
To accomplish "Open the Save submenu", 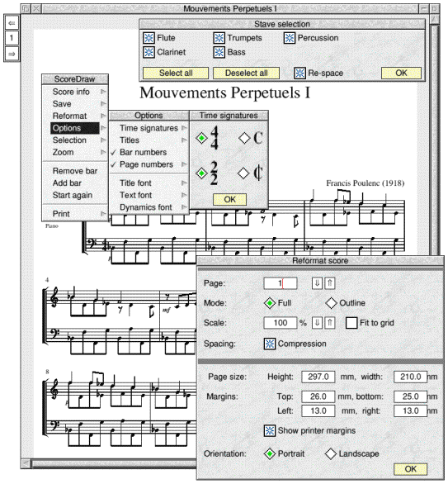I will tap(75, 104).
